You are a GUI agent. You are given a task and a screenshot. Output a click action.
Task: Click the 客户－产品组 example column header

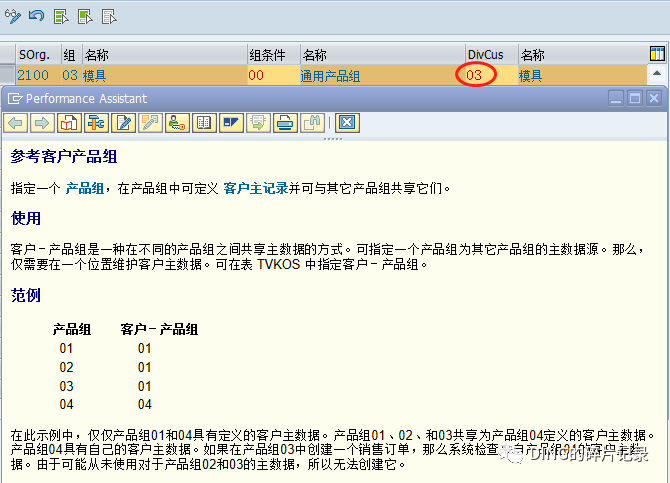[x=159, y=330]
